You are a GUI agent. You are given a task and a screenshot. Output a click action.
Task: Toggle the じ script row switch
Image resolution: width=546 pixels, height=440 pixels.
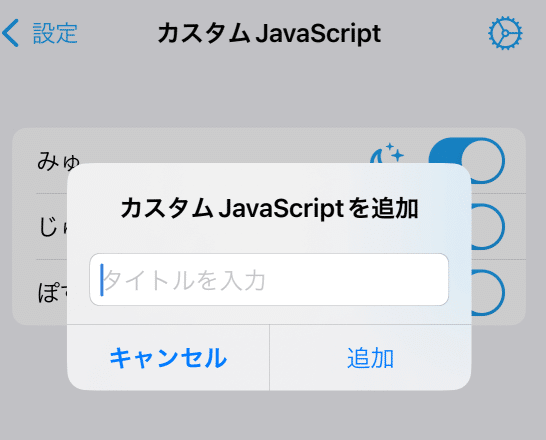(x=488, y=227)
